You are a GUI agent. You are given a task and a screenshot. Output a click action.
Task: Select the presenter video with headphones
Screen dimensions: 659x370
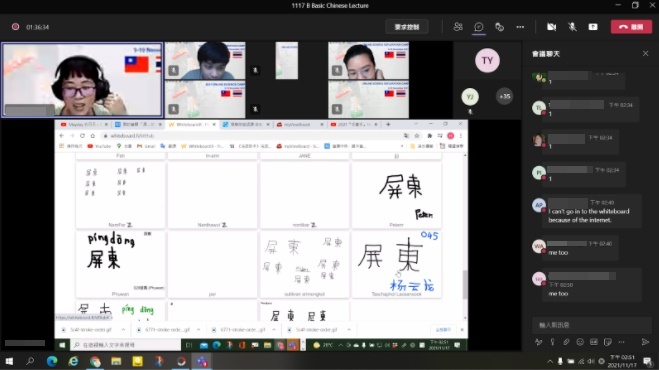click(82, 79)
